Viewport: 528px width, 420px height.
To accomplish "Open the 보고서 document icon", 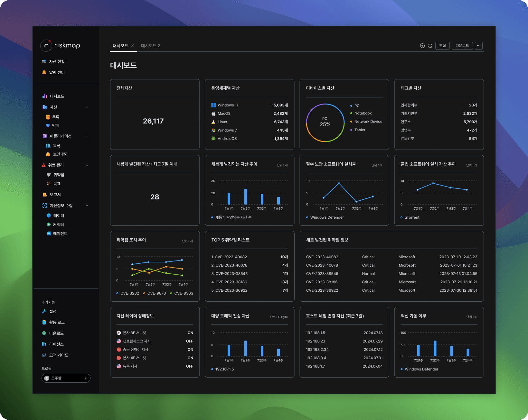I will (x=44, y=195).
